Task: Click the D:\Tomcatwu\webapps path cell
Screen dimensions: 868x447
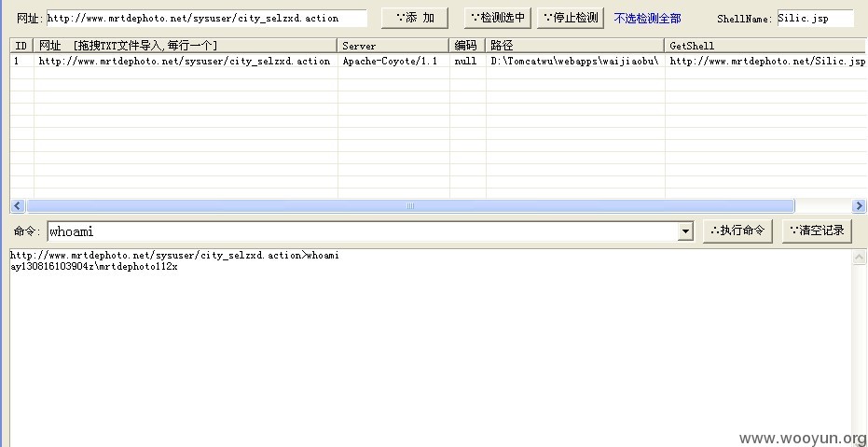Action: click(x=575, y=61)
